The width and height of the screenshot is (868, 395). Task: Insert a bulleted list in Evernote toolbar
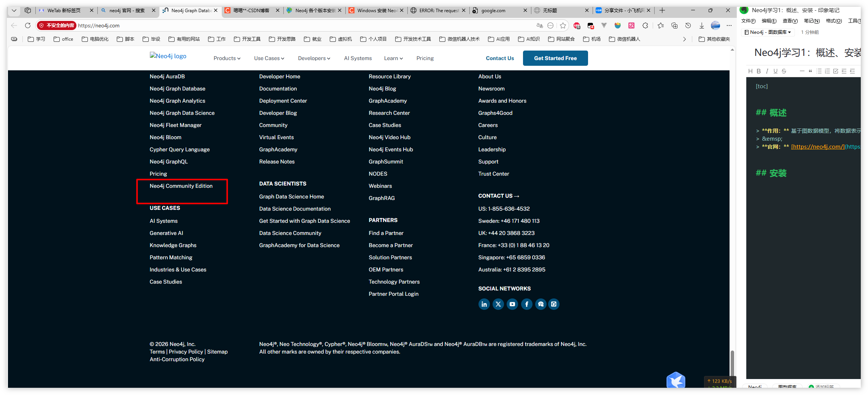pyautogui.click(x=819, y=71)
